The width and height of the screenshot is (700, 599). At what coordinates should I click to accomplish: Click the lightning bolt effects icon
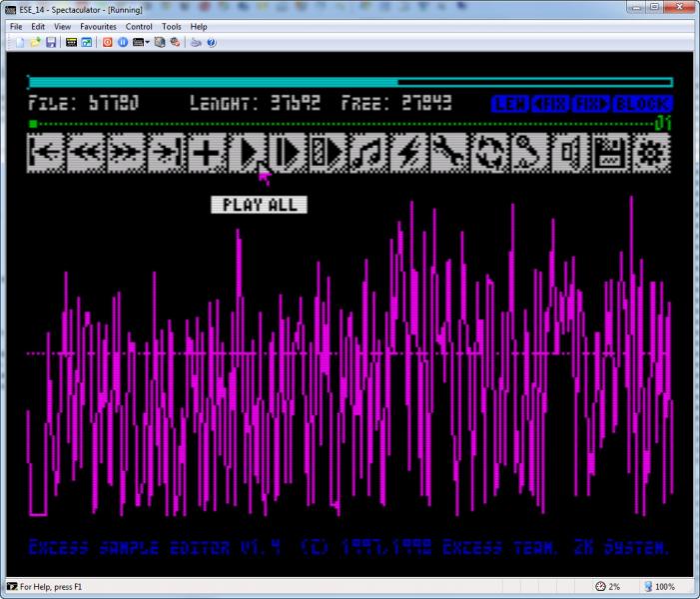coord(409,153)
